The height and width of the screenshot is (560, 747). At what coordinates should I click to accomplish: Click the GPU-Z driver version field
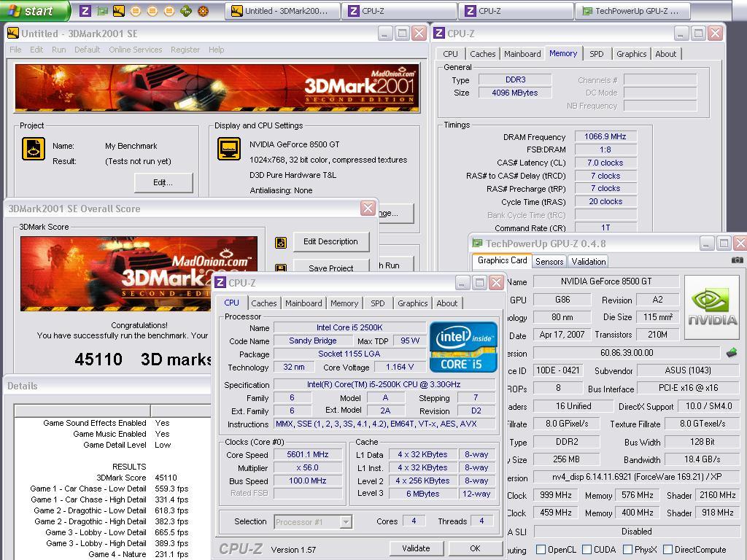[x=636, y=477]
